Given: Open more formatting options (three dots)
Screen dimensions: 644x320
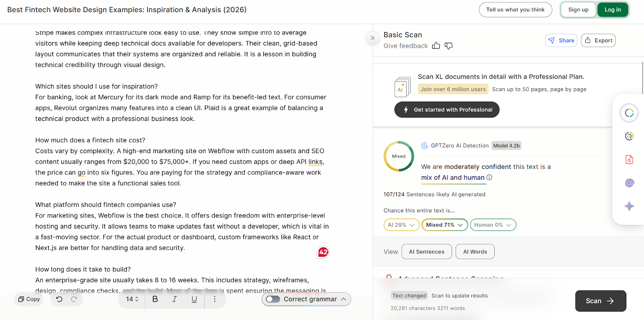Looking at the screenshot, I should 215,299.
